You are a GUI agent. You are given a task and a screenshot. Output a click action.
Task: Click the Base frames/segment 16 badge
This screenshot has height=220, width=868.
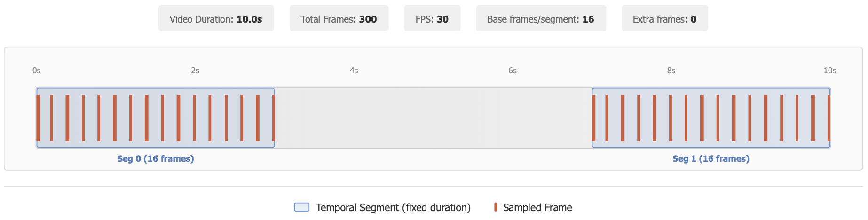pos(540,19)
